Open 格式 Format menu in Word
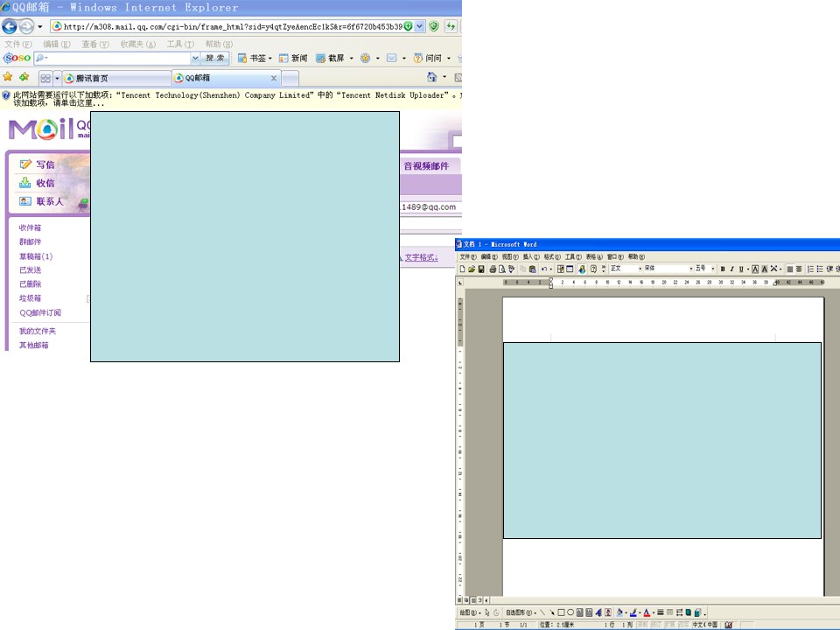This screenshot has width=840, height=630. (552, 257)
